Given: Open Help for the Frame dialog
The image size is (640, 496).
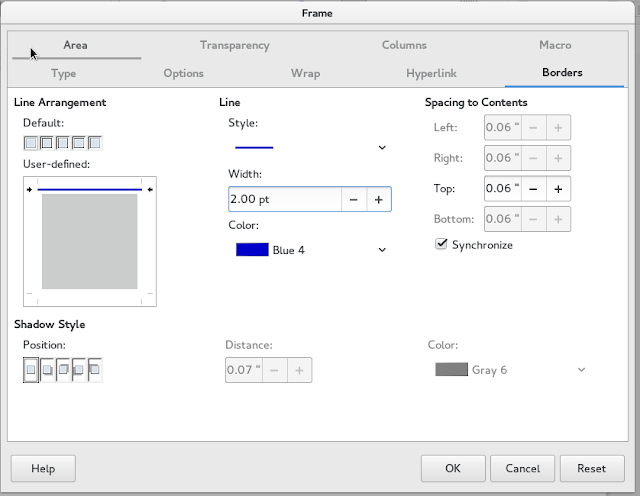Looking at the screenshot, I should [43, 468].
